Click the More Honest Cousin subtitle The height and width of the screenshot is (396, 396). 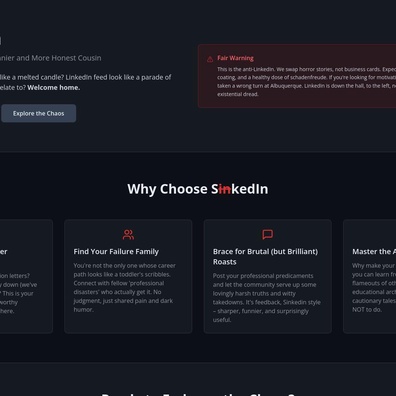(51, 58)
